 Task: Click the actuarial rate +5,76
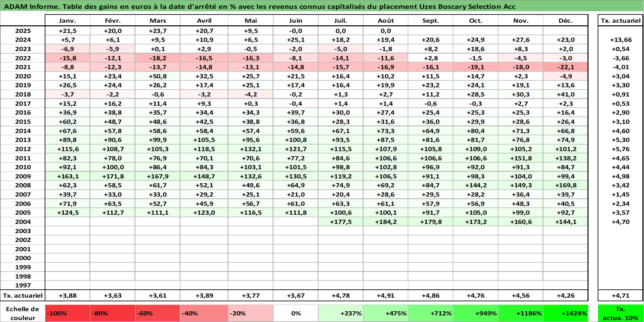tap(621, 149)
